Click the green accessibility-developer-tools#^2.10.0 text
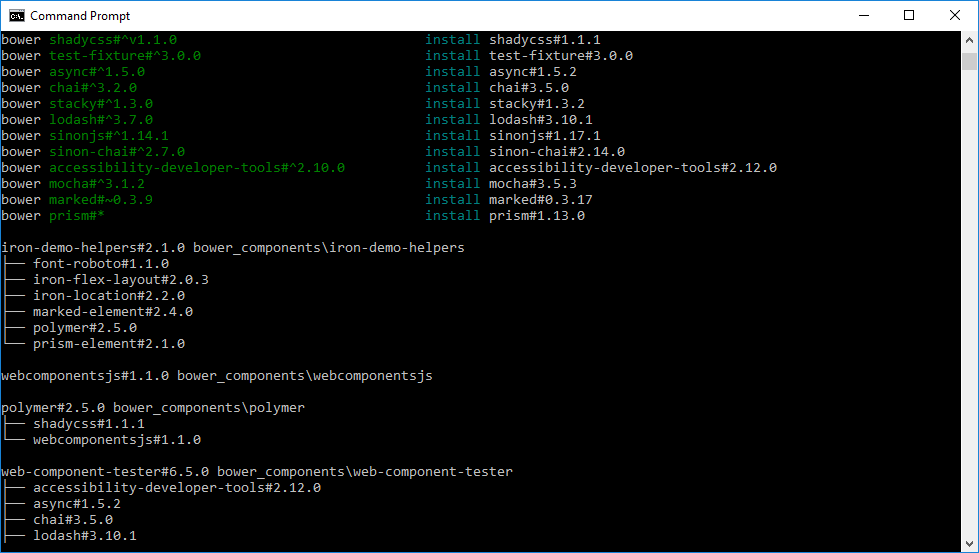 [x=196, y=168]
